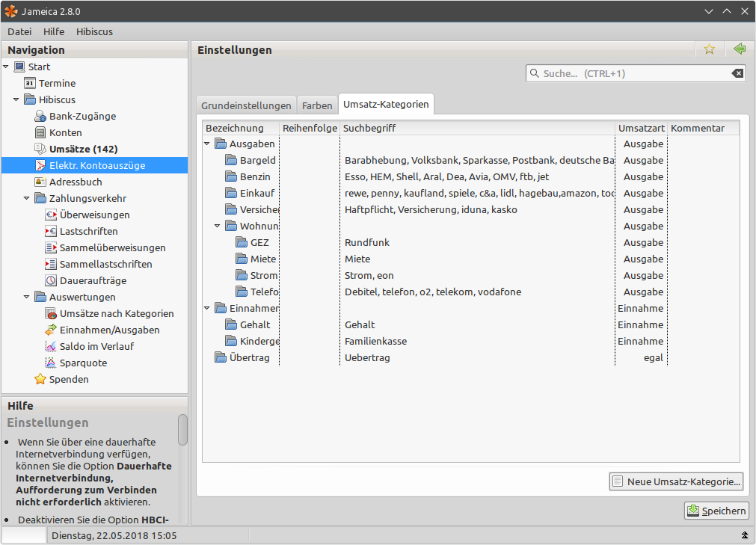756x545 pixels.
Task: Click the Umsätze (142) icon
Action: click(40, 149)
